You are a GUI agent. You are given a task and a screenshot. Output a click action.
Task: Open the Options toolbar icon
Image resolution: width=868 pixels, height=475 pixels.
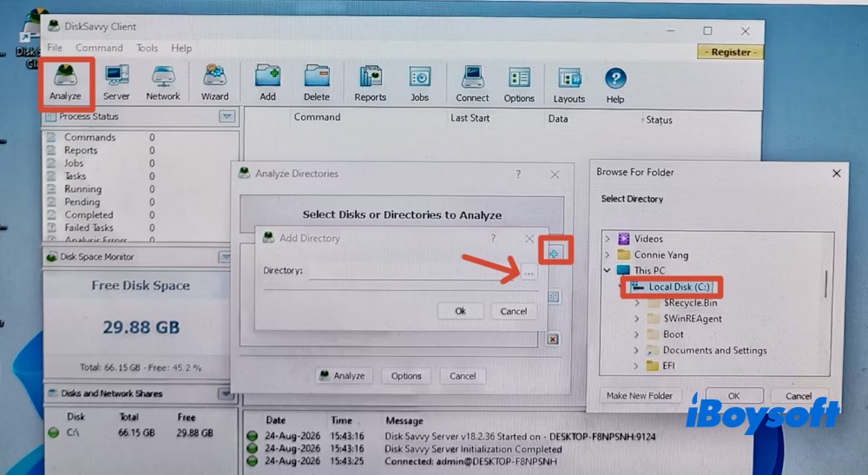[x=519, y=84]
